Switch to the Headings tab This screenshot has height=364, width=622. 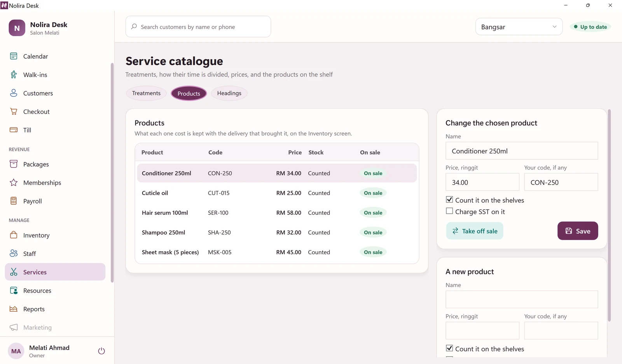tap(229, 93)
